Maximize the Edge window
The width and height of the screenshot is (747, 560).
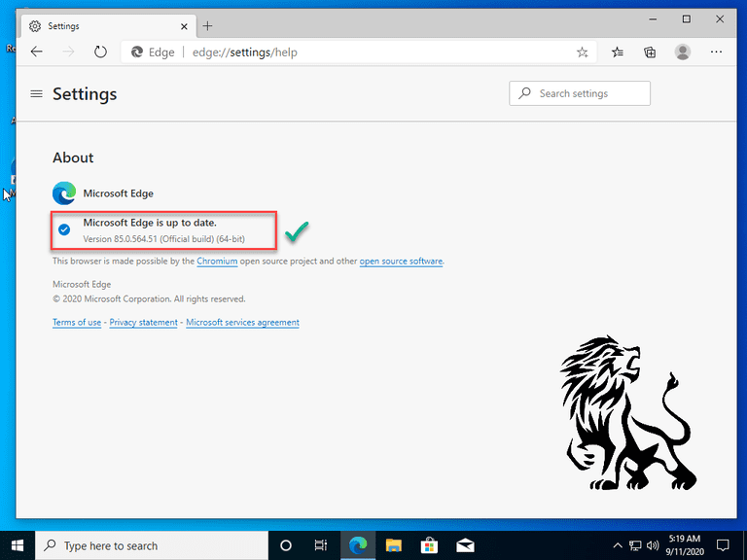(x=687, y=19)
